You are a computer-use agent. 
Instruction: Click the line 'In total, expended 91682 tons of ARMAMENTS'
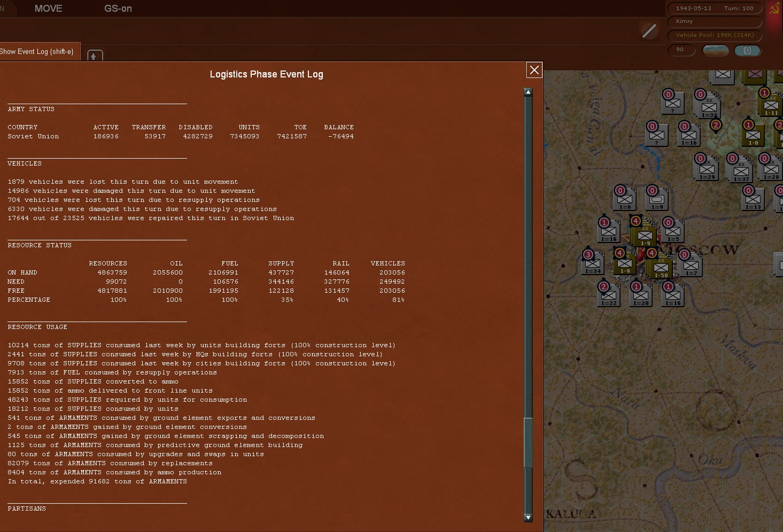click(97, 481)
